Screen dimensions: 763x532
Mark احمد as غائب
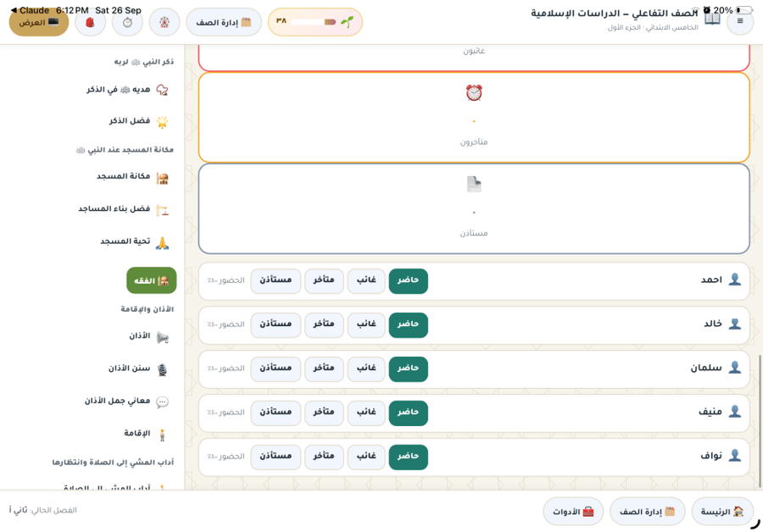tap(366, 280)
